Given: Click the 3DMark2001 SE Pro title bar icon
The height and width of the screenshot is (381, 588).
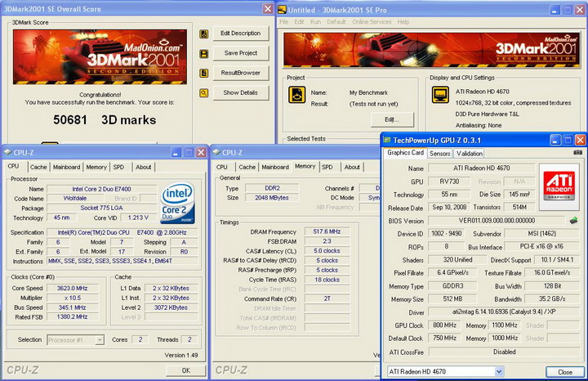Looking at the screenshot, I should (282, 9).
